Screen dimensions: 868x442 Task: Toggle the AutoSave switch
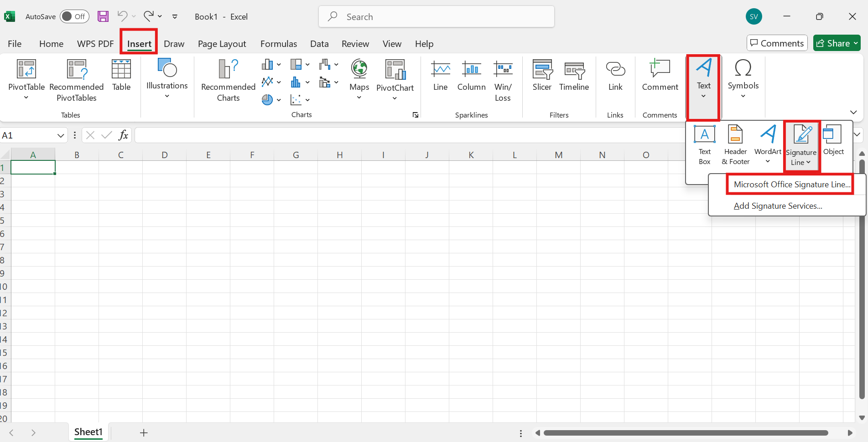[74, 16]
